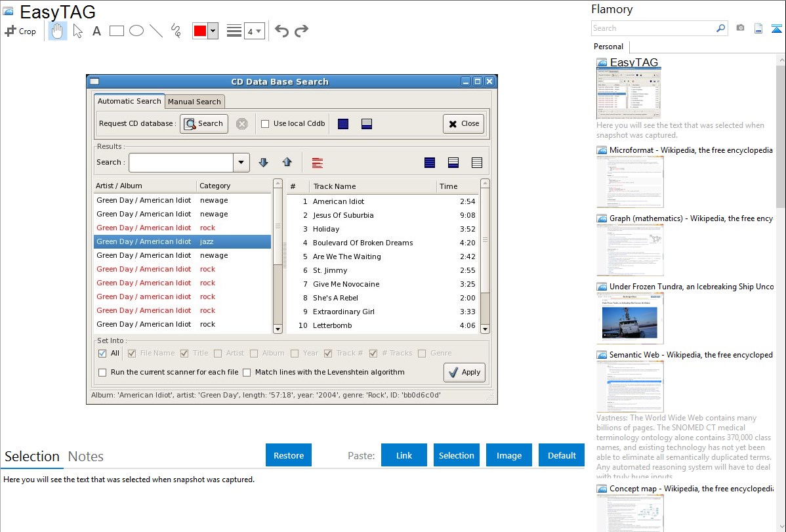Click the stop search icon
The image size is (786, 532).
tap(241, 124)
